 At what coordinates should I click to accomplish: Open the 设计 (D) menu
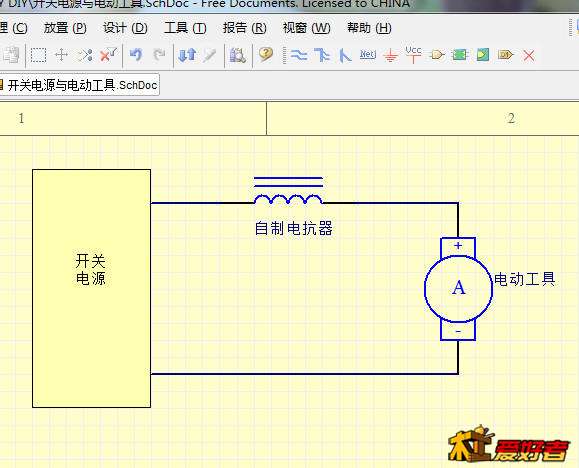[x=125, y=28]
